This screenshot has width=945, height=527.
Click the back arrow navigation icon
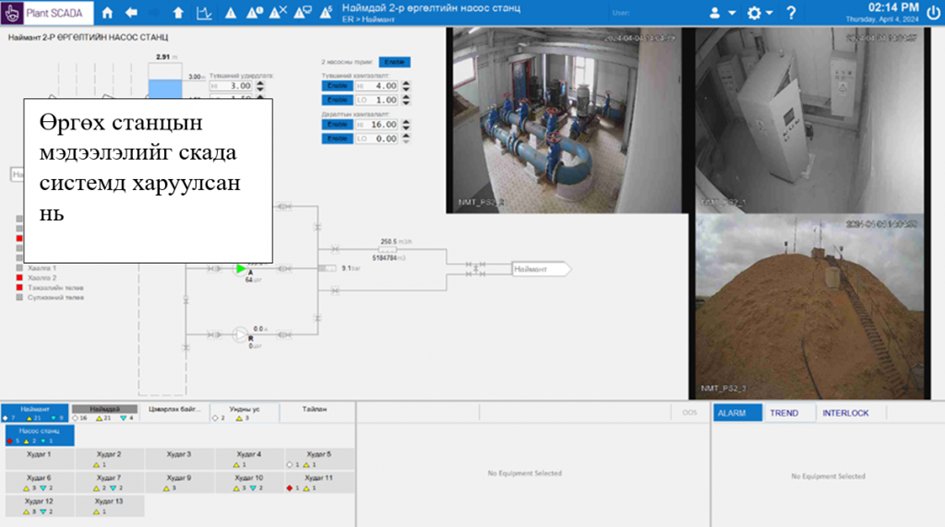click(131, 13)
